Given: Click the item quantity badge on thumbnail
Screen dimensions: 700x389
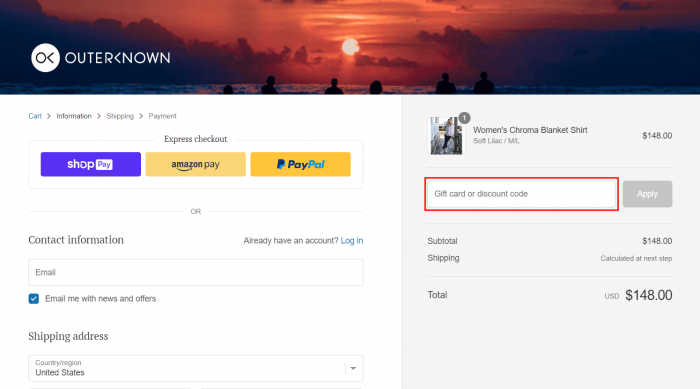Looking at the screenshot, I should pos(464,118).
